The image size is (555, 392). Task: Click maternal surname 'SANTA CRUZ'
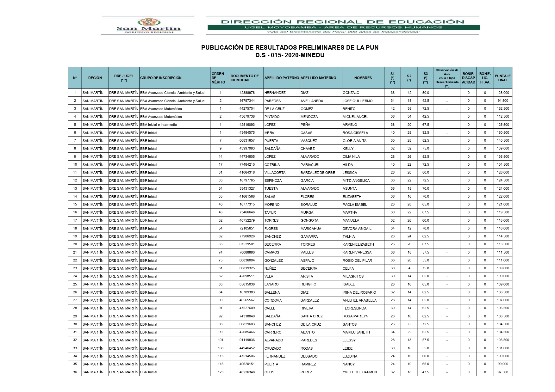[x=312, y=316]
